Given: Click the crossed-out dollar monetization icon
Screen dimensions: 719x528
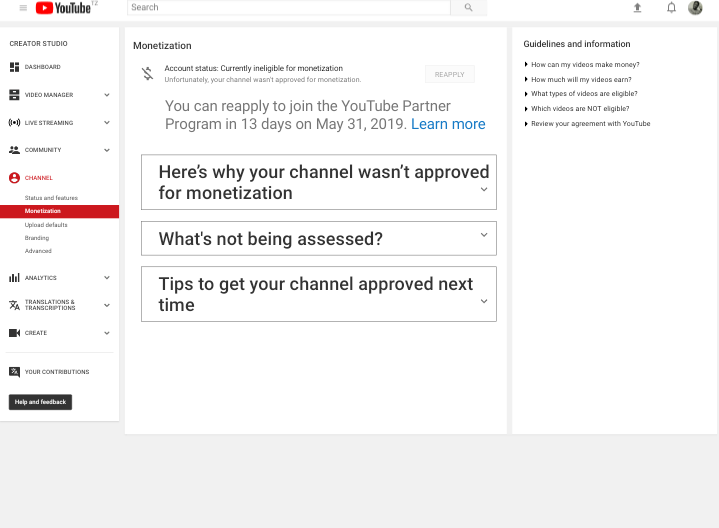Looking at the screenshot, I should (147, 73).
